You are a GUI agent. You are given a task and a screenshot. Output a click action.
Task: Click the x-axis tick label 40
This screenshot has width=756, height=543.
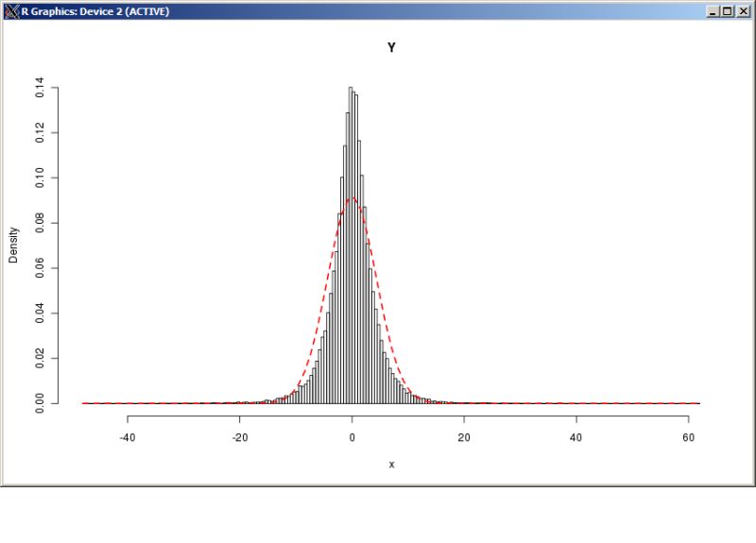576,437
